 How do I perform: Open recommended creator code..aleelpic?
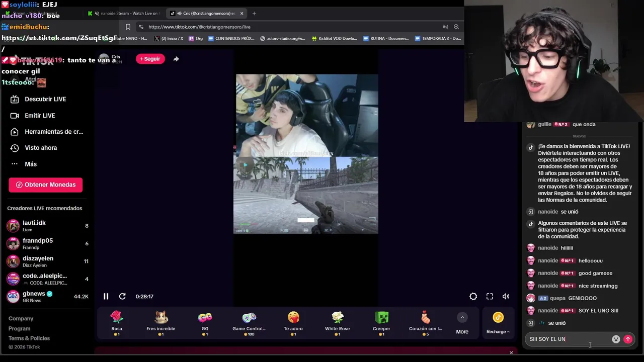click(x=48, y=279)
